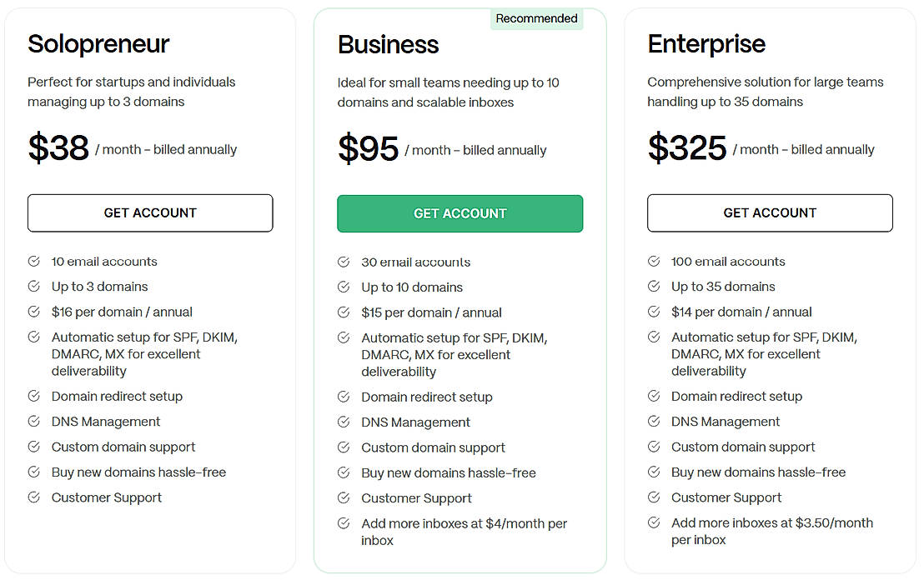
Task: Click GET ACCOUNT under Enterprise plan
Action: [x=770, y=213]
